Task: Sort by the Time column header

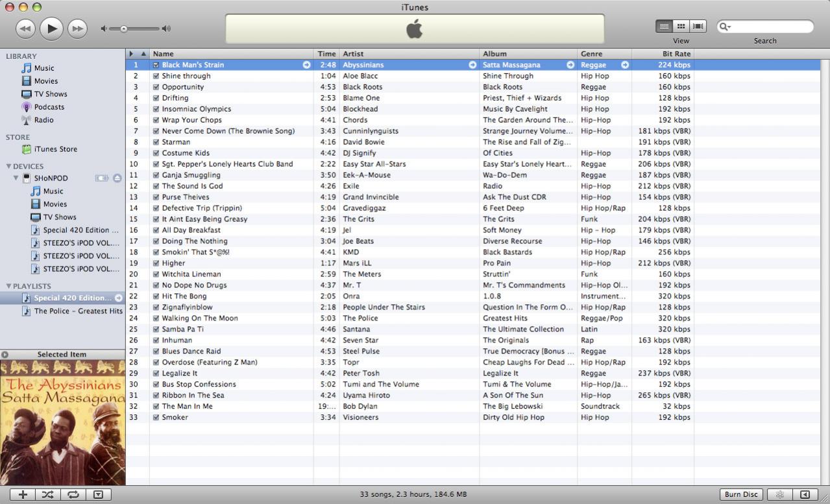Action: (326, 54)
